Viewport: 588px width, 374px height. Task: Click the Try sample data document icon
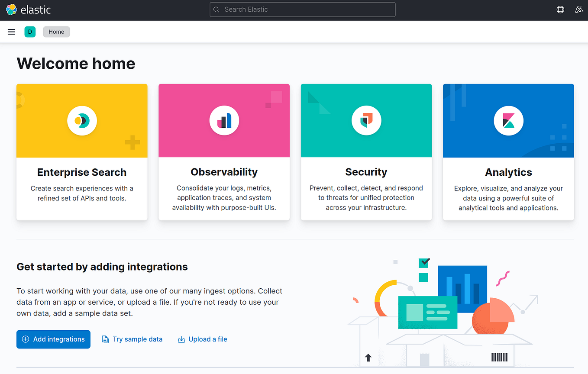coord(105,339)
